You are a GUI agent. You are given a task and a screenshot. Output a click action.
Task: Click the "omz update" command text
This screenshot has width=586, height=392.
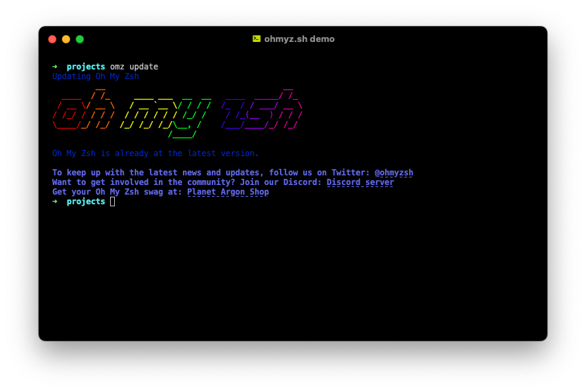coord(134,67)
